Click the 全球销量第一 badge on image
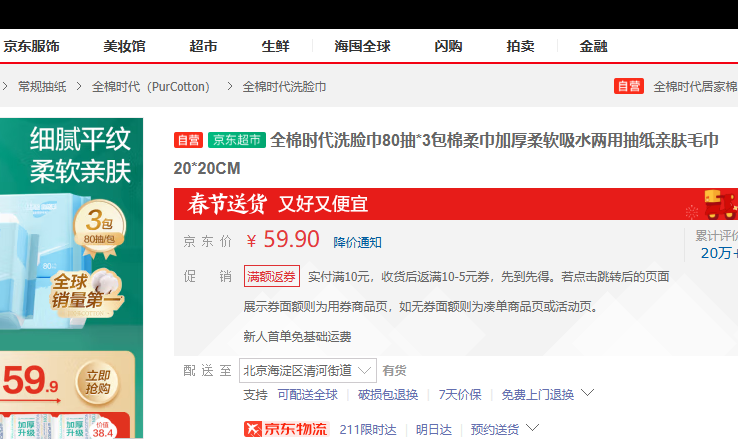 click(86, 292)
